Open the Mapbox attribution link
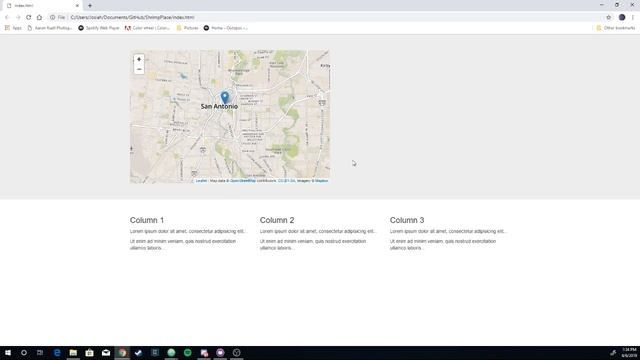Viewport: 640px width, 360px height. pyautogui.click(x=321, y=180)
